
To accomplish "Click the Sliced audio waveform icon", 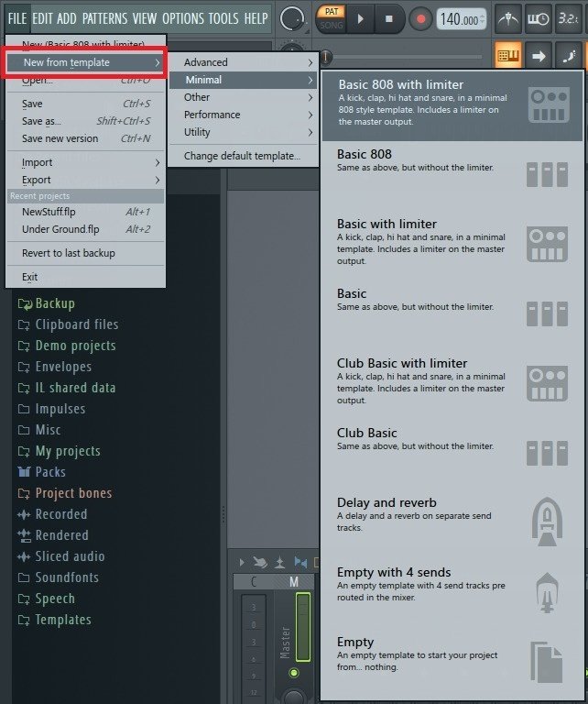I will pos(24,556).
